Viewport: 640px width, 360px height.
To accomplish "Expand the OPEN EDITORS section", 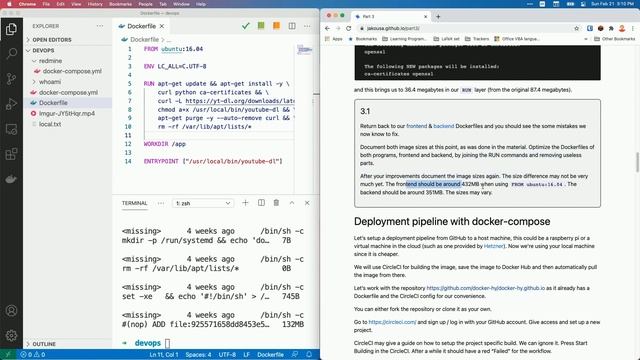I will coord(51,40).
